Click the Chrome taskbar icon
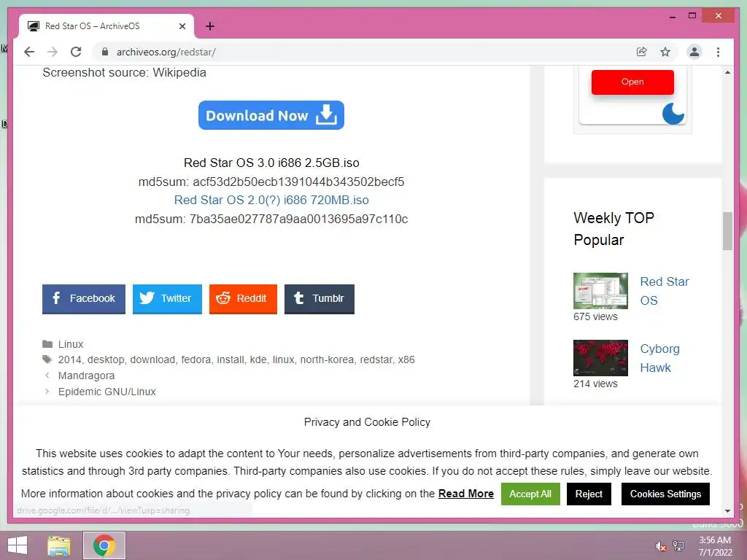The height and width of the screenshot is (560, 747). coord(104,545)
